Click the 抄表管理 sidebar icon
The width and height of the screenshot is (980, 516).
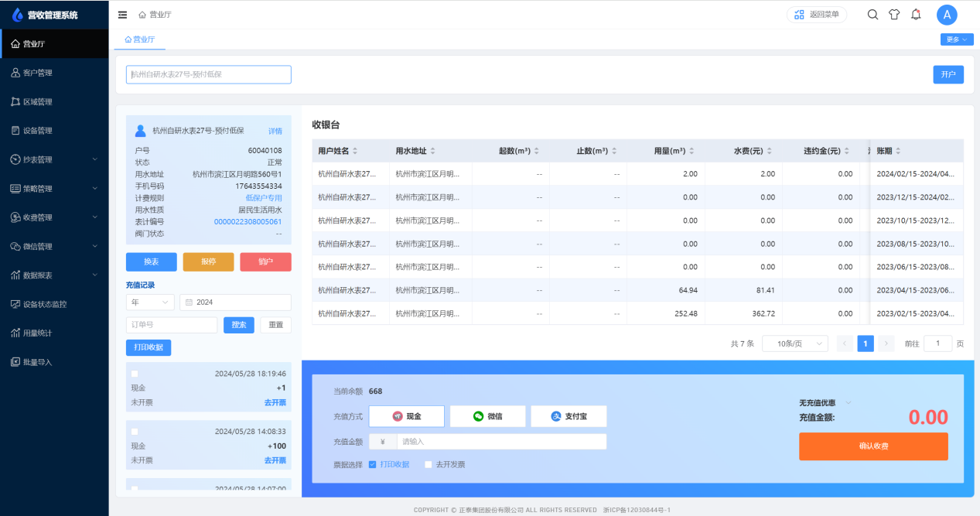[15, 159]
